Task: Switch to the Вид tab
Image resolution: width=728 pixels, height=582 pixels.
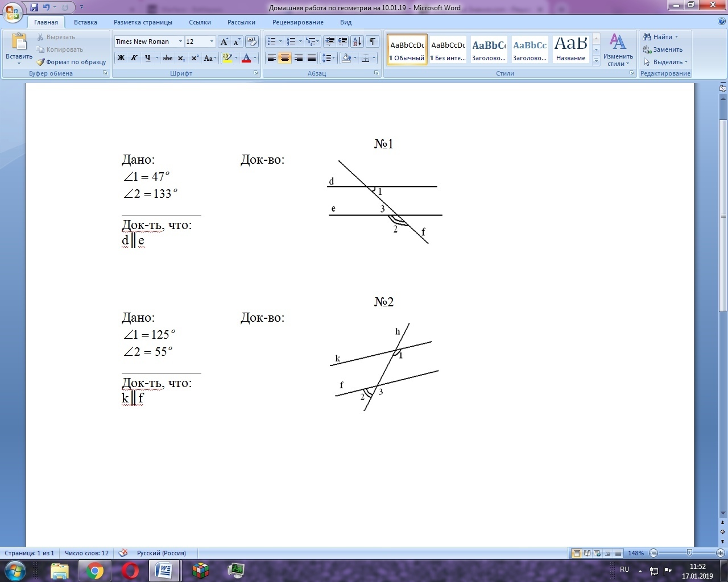Action: point(346,22)
